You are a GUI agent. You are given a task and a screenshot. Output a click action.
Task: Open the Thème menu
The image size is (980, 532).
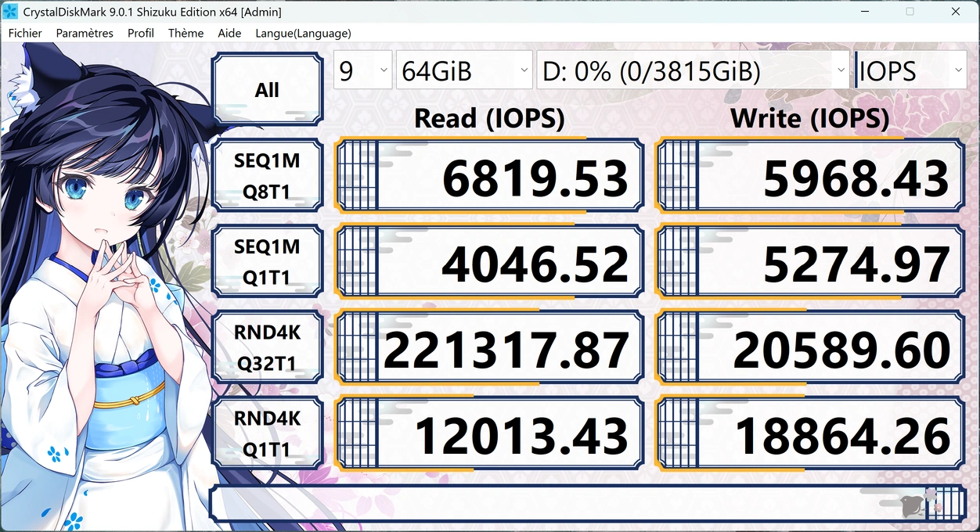186,33
